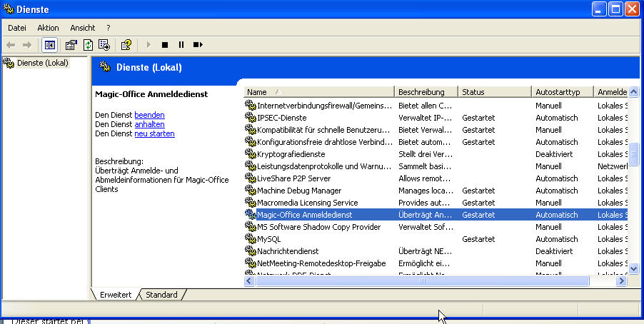
Task: Click the Pause service toolbar button
Action: [181, 45]
